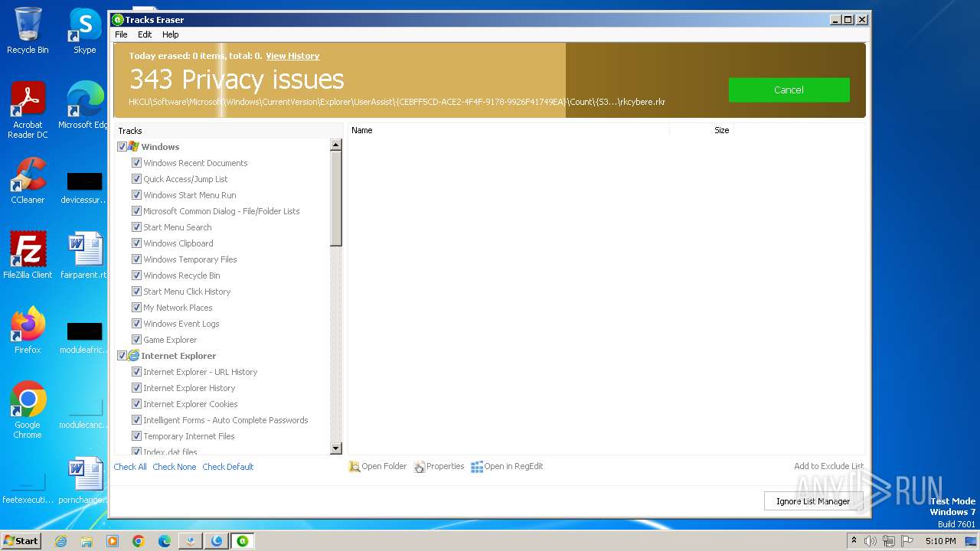Click the Tracks Eraser title bar icon
The width and height of the screenshot is (980, 551).
(118, 20)
